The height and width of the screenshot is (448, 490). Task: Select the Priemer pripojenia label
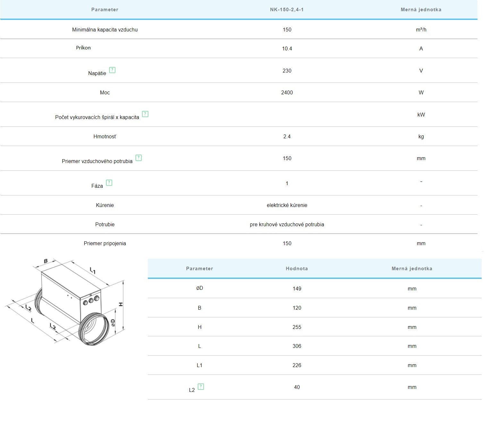(x=105, y=243)
